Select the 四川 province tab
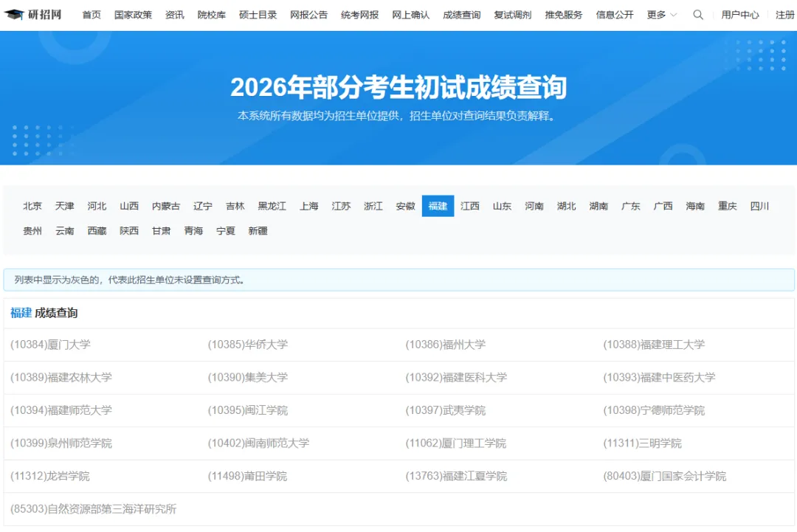 (759, 206)
